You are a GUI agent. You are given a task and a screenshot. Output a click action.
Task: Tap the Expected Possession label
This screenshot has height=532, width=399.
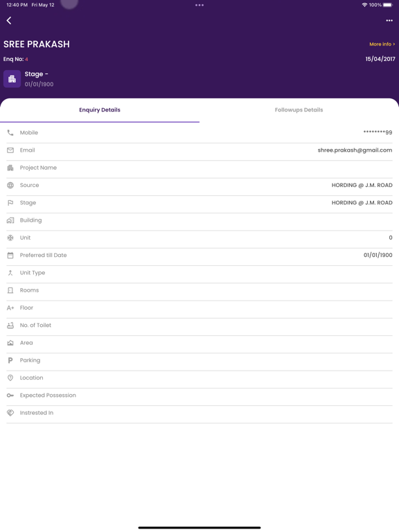48,396
